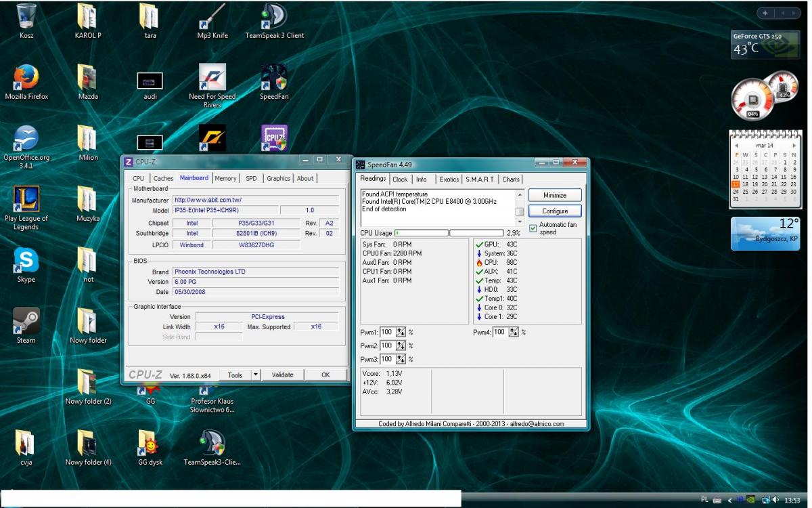
Task: Open the CPU-Z Tools dropdown arrow
Action: 255,375
